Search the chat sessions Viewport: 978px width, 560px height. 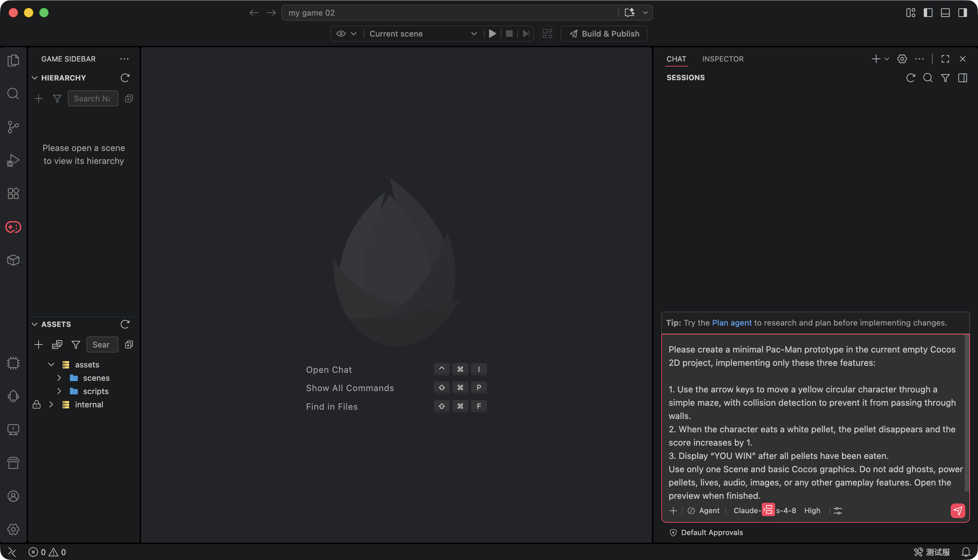(927, 78)
